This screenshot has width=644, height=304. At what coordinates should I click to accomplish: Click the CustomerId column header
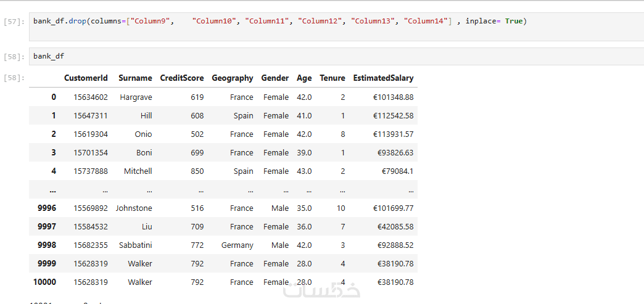86,78
